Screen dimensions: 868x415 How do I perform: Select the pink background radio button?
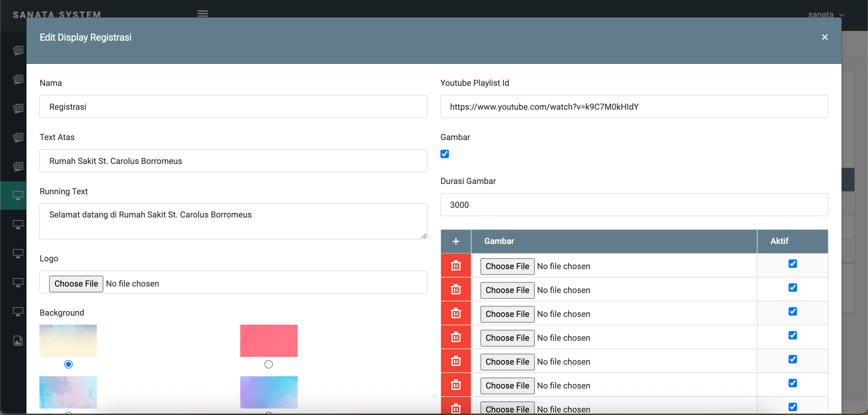coord(269,364)
